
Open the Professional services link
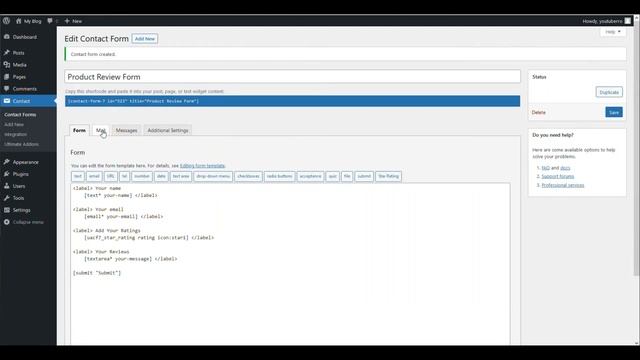point(562,185)
